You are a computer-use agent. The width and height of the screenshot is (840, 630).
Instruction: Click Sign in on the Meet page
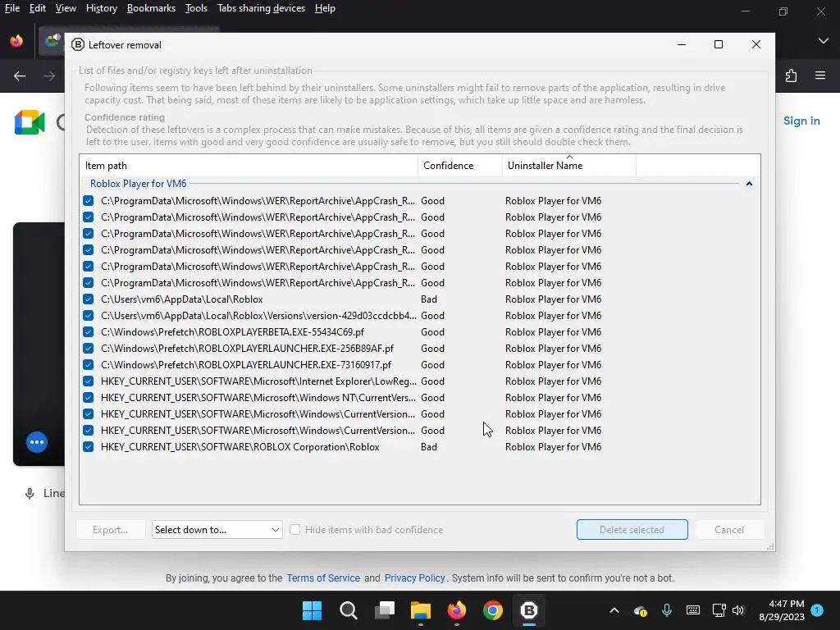[801, 121]
